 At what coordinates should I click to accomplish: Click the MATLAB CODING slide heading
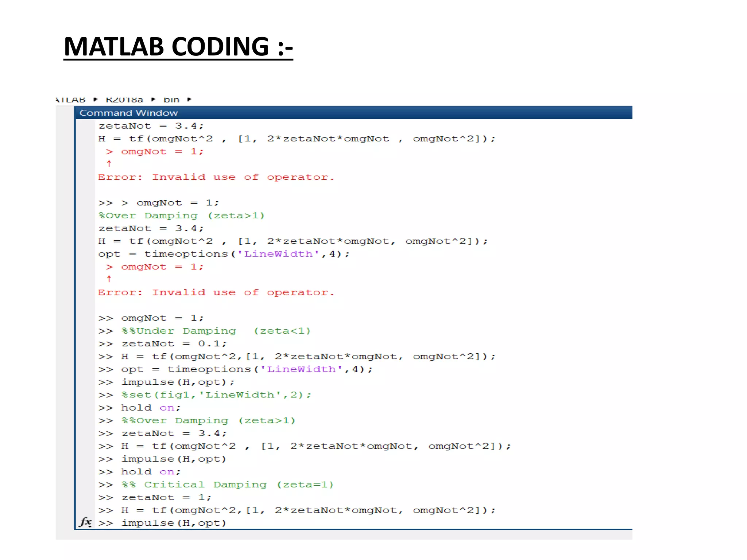[x=178, y=47]
